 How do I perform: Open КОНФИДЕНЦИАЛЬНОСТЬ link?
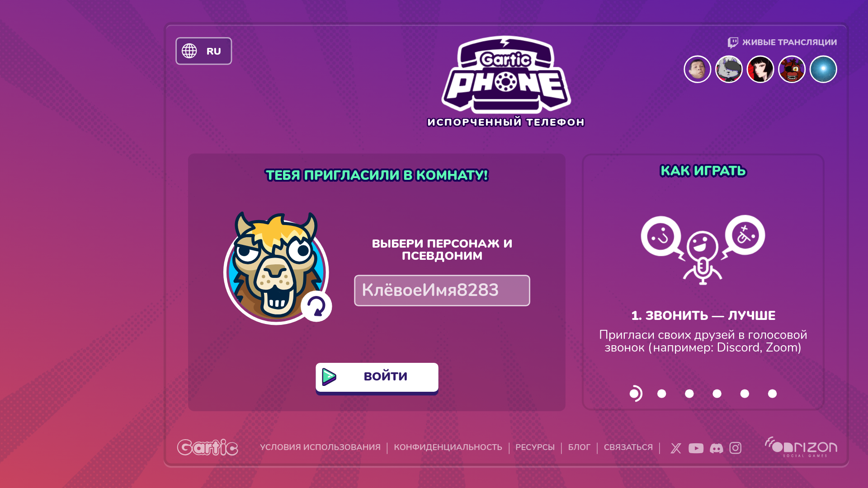[x=448, y=447]
